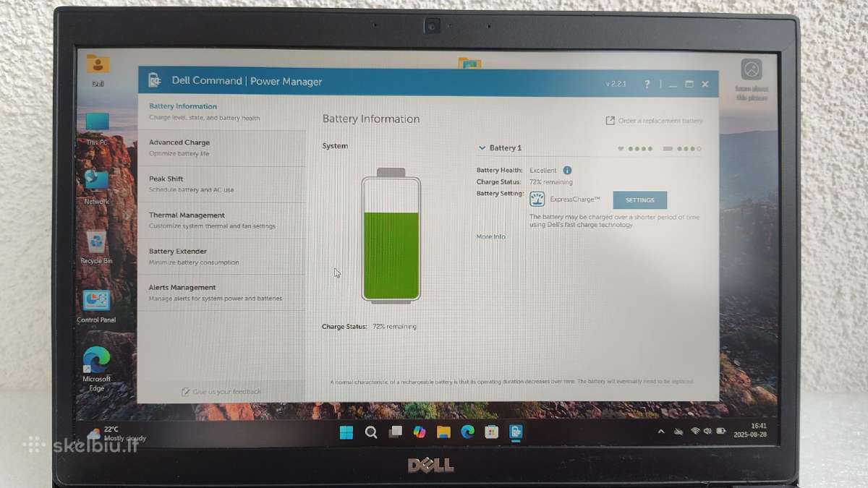Open the weather widget showing 22°C

point(116,434)
